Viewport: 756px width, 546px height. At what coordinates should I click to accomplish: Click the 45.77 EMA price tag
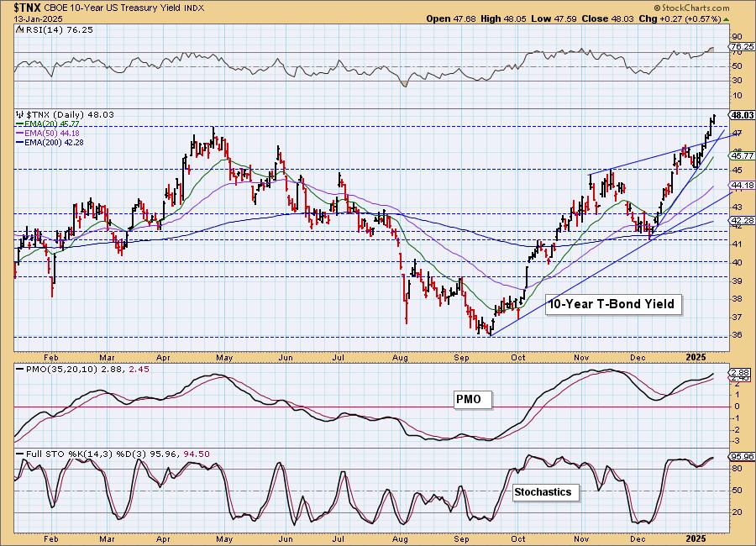point(742,155)
